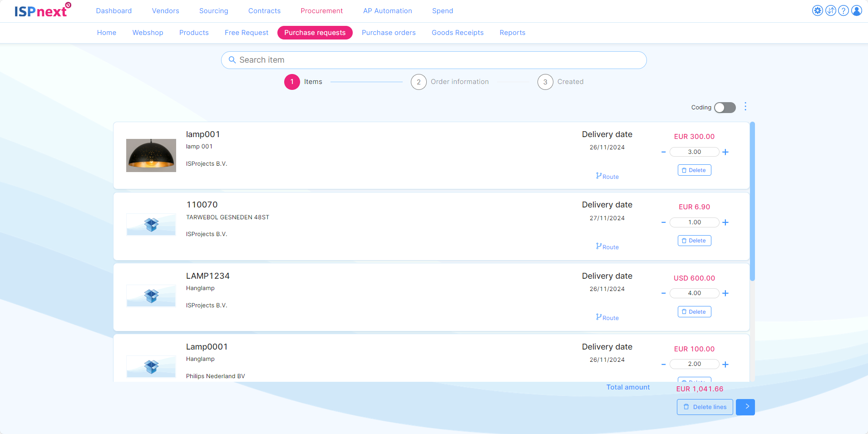868x434 pixels.
Task: Click the ISPnext logo
Action: [42, 10]
